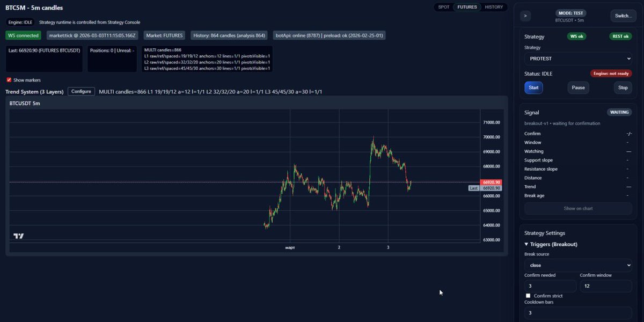Click the REST ok badge

620,36
